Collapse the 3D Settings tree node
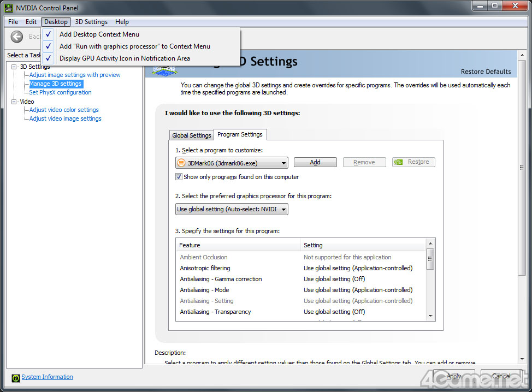 coord(14,67)
